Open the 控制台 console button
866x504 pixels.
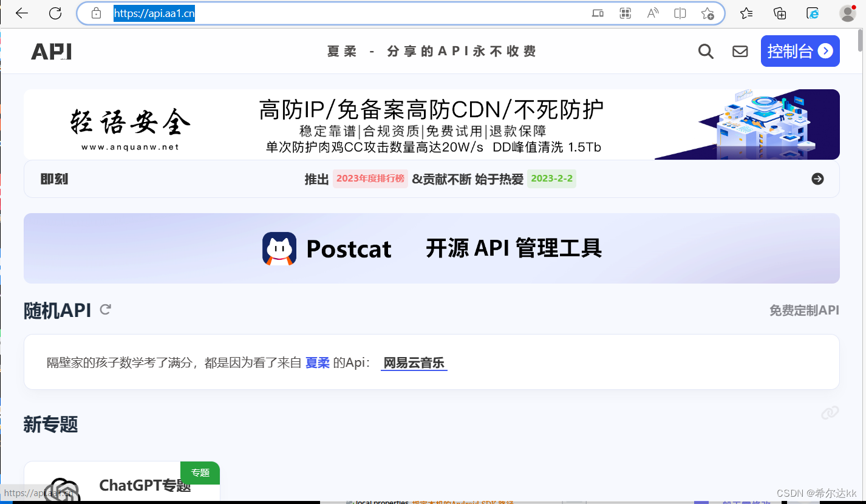click(800, 51)
